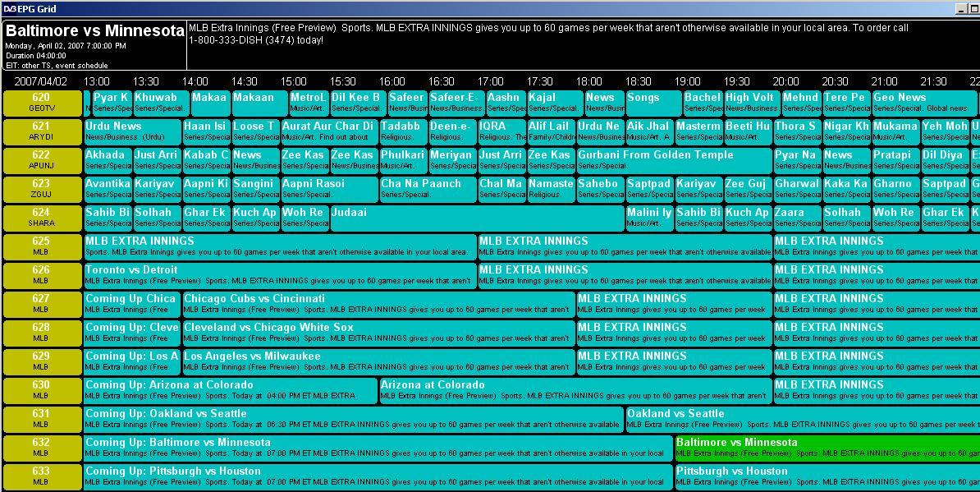Select Pyar Na program on channel 622
Viewport: 980px width, 492px height.
(797, 161)
